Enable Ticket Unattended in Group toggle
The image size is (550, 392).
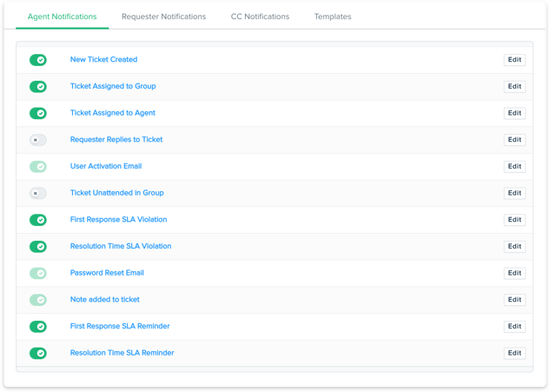click(x=38, y=193)
